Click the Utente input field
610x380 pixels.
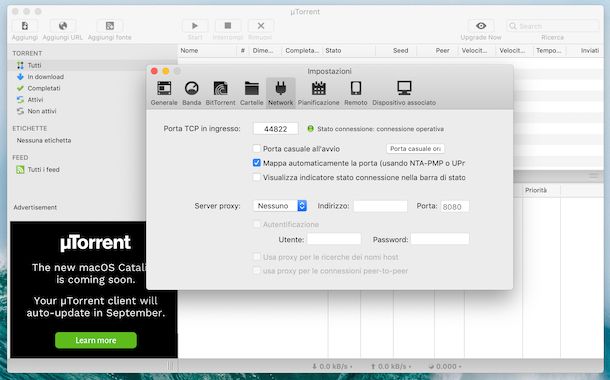point(334,239)
